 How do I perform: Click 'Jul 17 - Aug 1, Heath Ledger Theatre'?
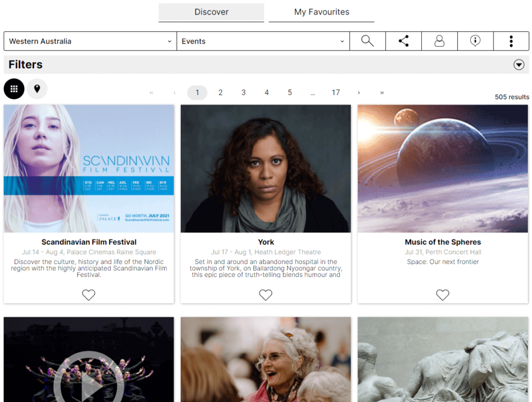(265, 252)
